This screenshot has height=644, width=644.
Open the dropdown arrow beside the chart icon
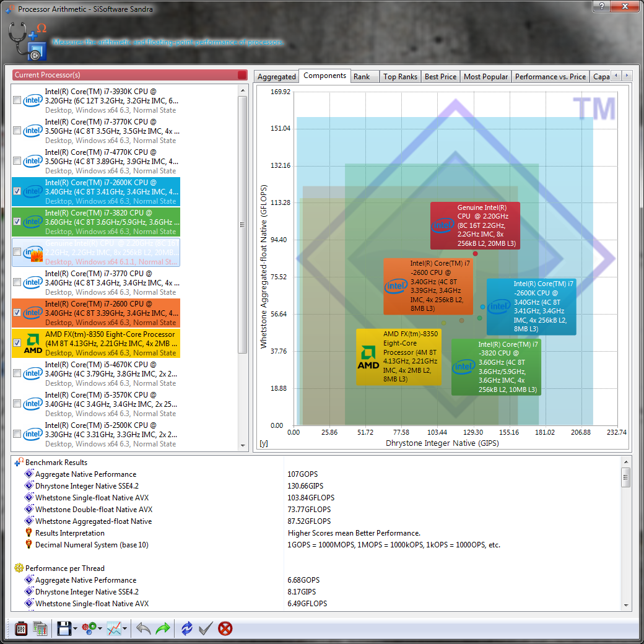point(125,629)
